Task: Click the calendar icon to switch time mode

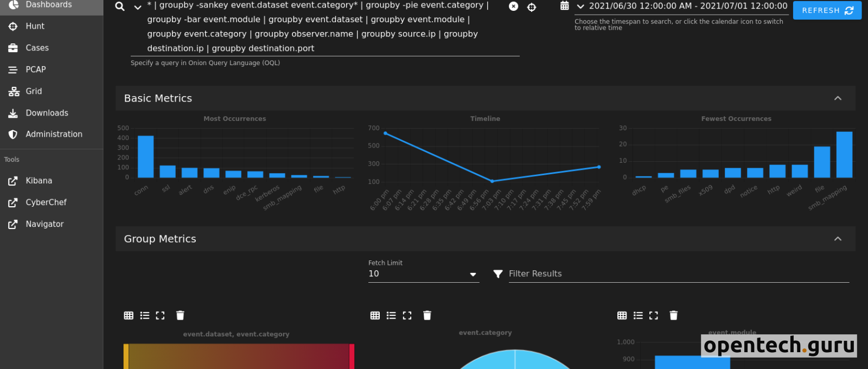Action: (564, 6)
